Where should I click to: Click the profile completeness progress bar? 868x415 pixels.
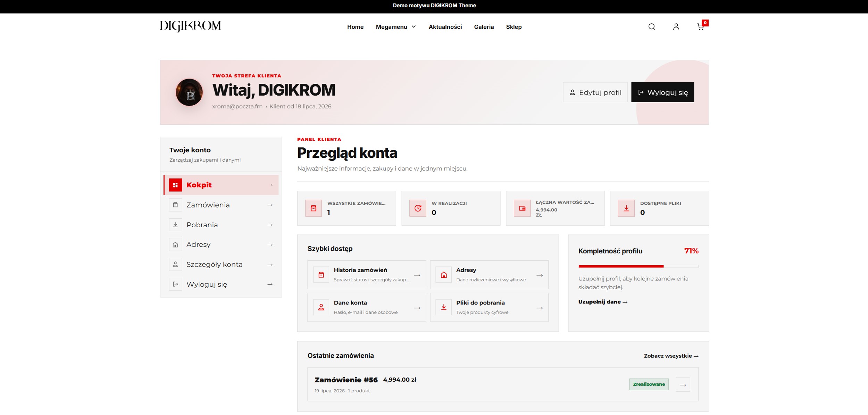[x=638, y=266]
